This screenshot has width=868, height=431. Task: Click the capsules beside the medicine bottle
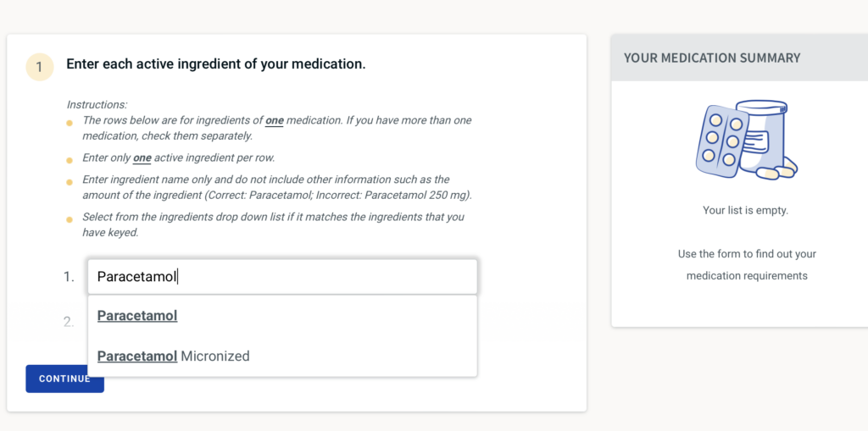pyautogui.click(x=776, y=171)
